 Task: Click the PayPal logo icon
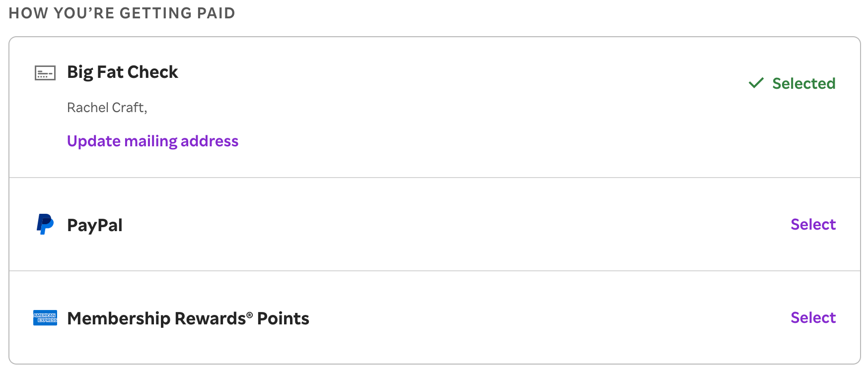click(45, 224)
